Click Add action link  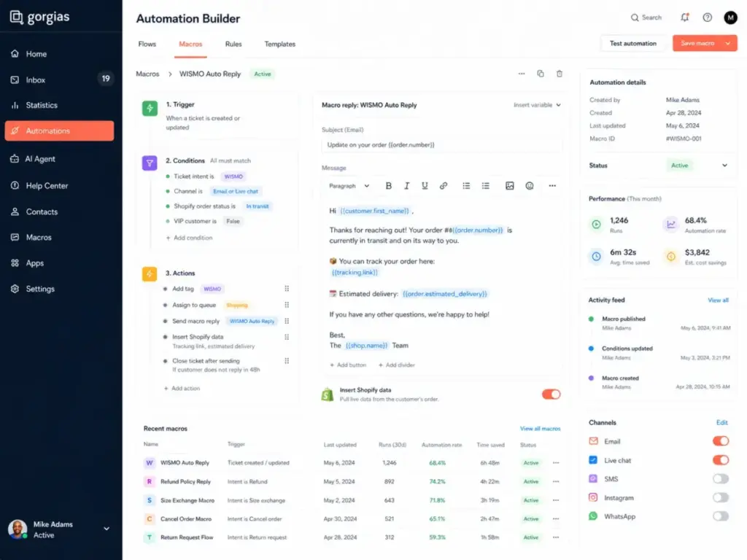click(182, 389)
